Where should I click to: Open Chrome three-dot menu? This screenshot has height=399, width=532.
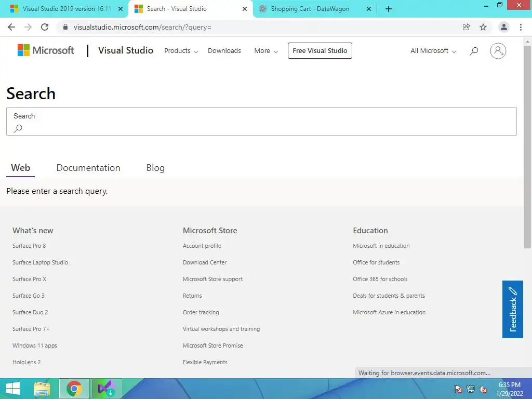(x=521, y=27)
